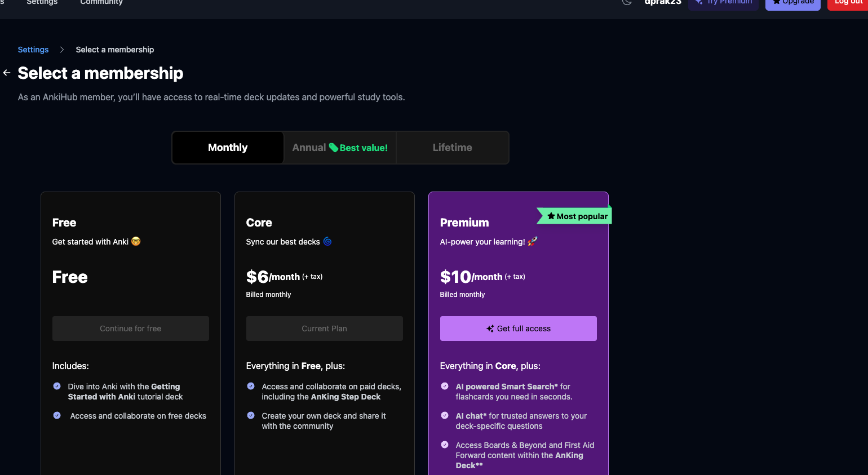Click the rocket emoji in Premium tagline
The height and width of the screenshot is (475, 868).
533,241
